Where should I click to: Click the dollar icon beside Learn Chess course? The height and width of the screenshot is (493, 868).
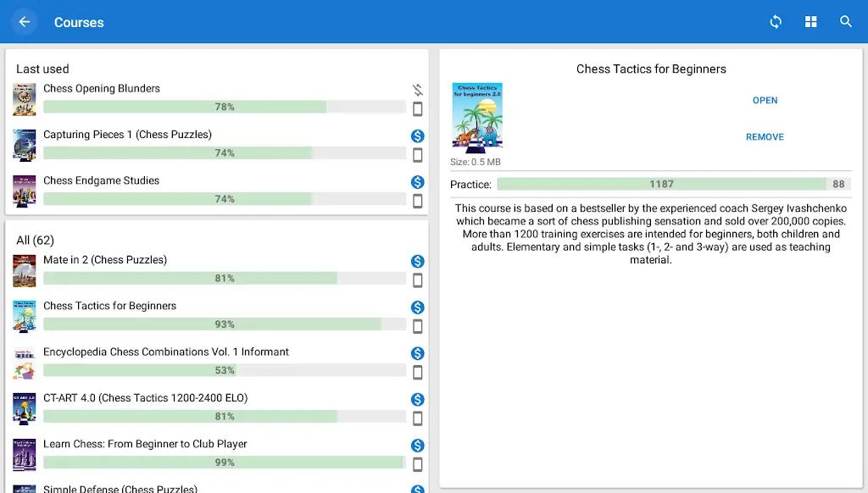(417, 444)
